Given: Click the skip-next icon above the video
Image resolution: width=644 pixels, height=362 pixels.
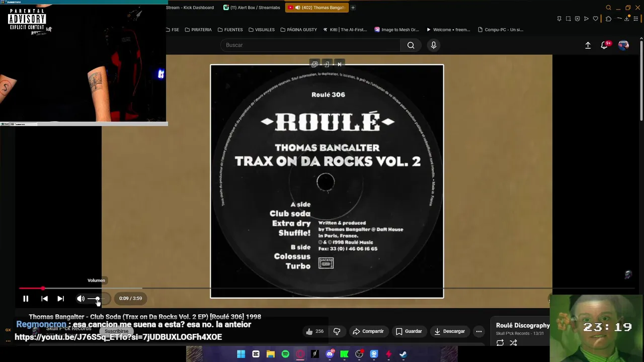Looking at the screenshot, I should coord(339,64).
